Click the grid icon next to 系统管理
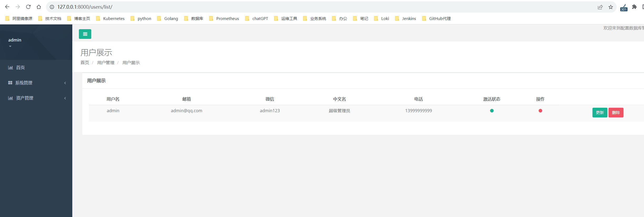Screen dimensions: 644x217 coord(10,83)
